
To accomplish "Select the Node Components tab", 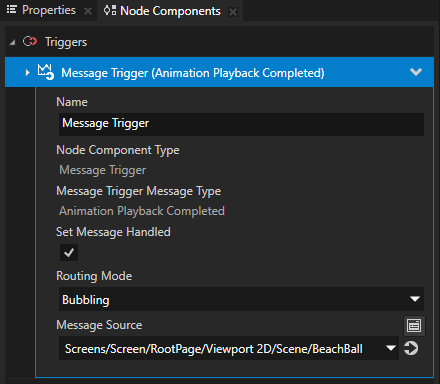I will (x=170, y=11).
